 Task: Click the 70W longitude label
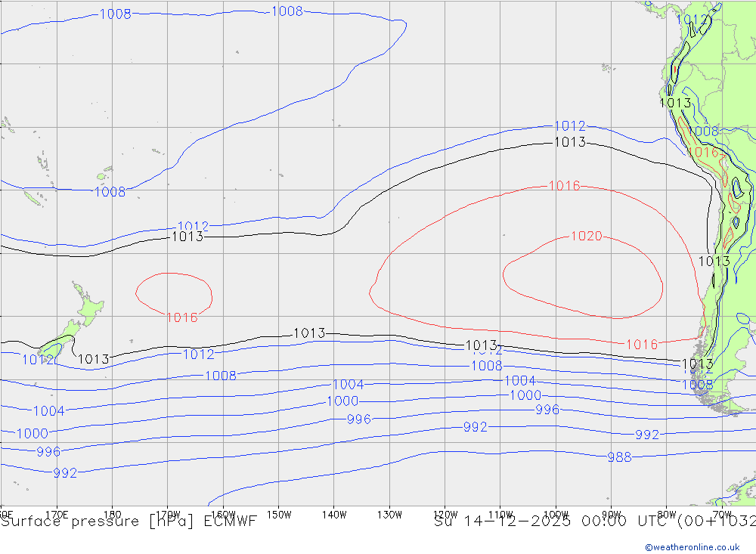[722, 515]
